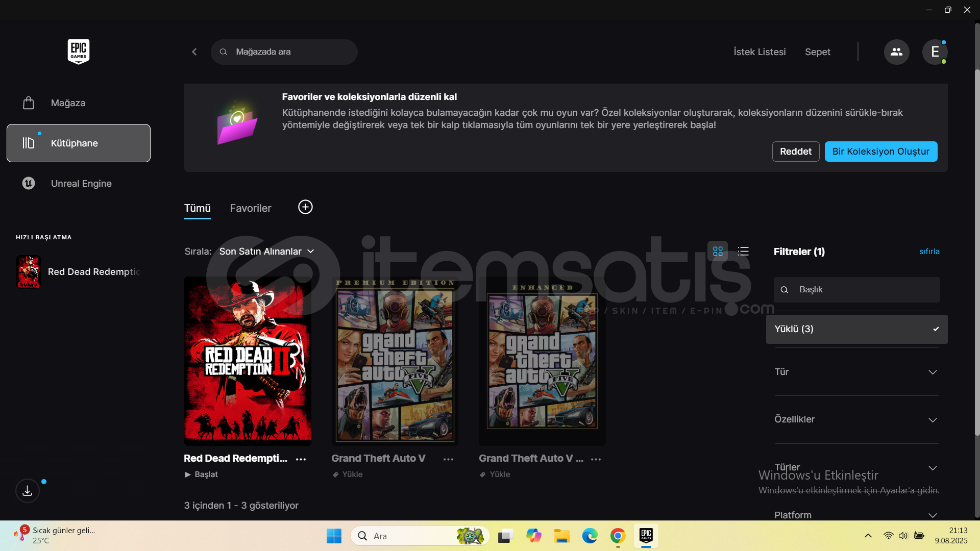Open İstek Listesi
Viewport: 980px width, 551px height.
click(x=759, y=52)
